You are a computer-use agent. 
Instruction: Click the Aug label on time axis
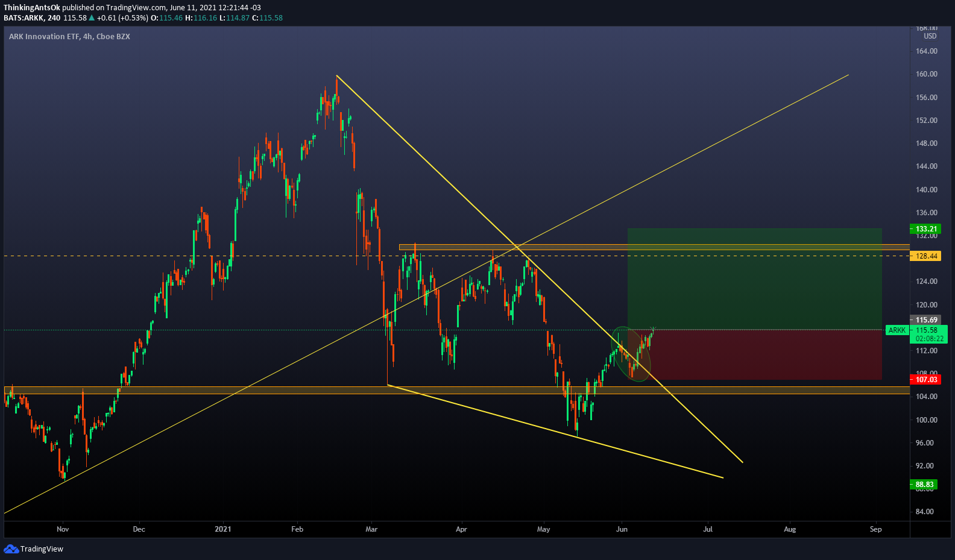(790, 529)
